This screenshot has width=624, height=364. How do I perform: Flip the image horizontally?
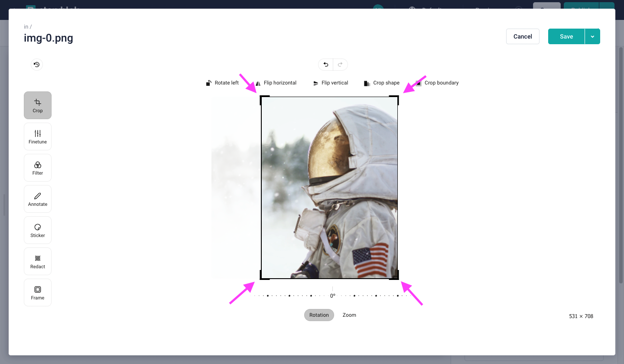[x=276, y=83]
